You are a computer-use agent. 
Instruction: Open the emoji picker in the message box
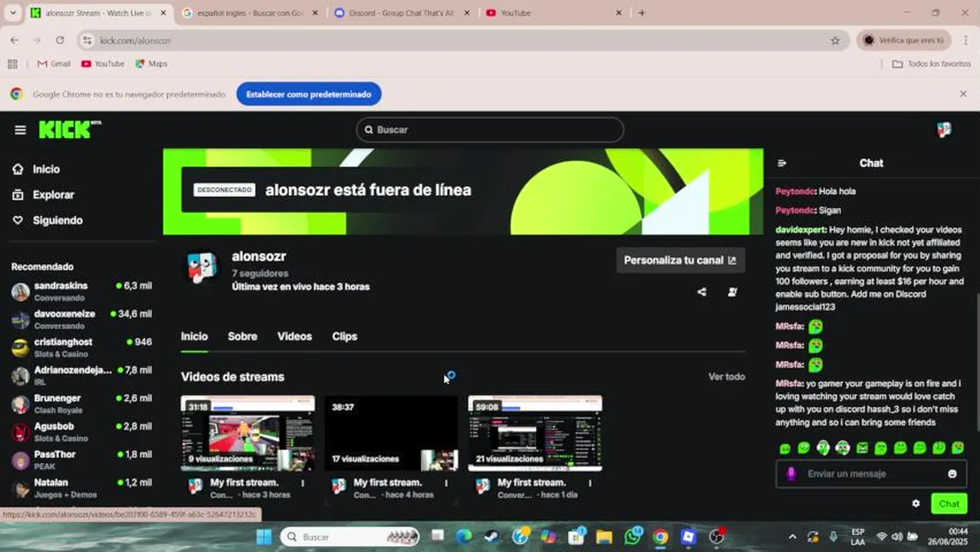point(952,474)
